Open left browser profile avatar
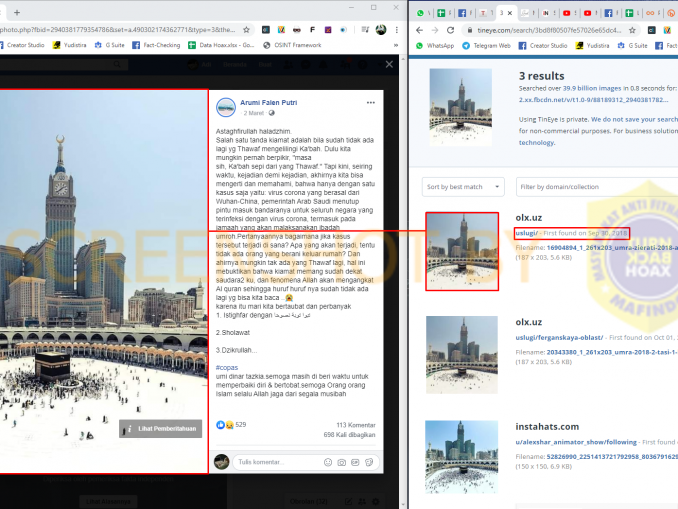Image resolution: width=678 pixels, height=509 pixels. tap(381, 30)
